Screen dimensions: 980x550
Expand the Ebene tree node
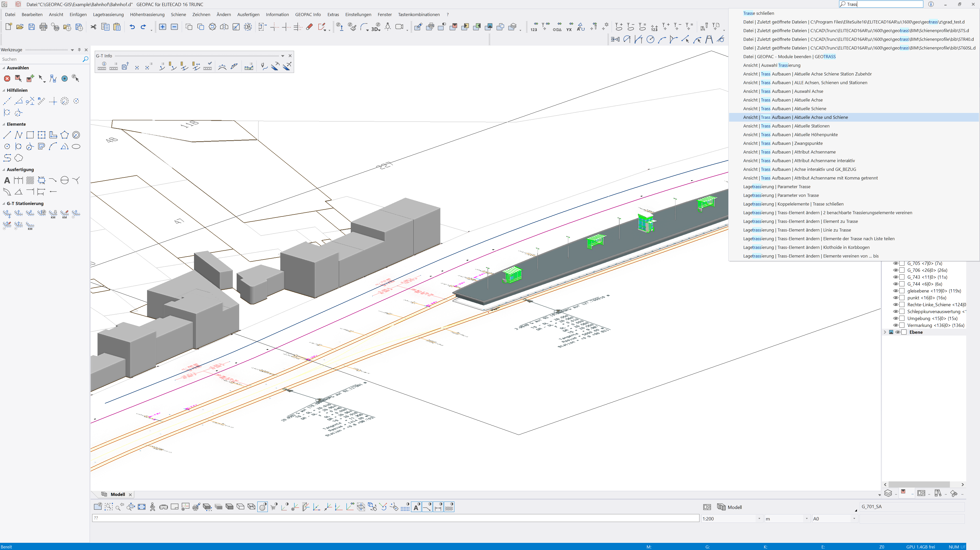(885, 332)
